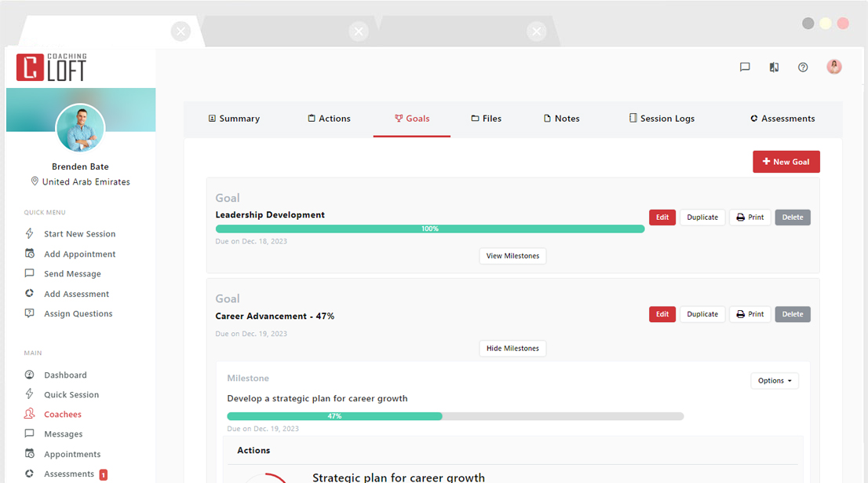The image size is (868, 483).
Task: Click the chat message icon in header
Action: (x=745, y=68)
